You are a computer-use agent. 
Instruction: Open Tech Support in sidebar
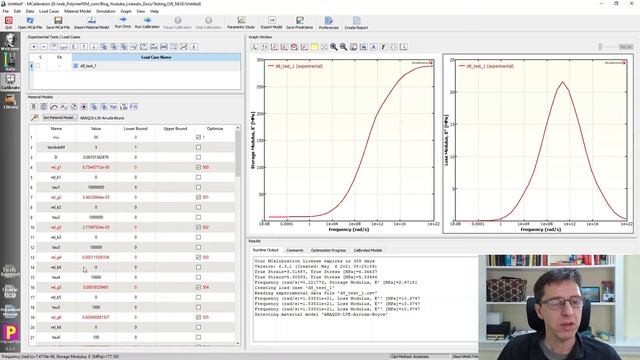pos(10,271)
